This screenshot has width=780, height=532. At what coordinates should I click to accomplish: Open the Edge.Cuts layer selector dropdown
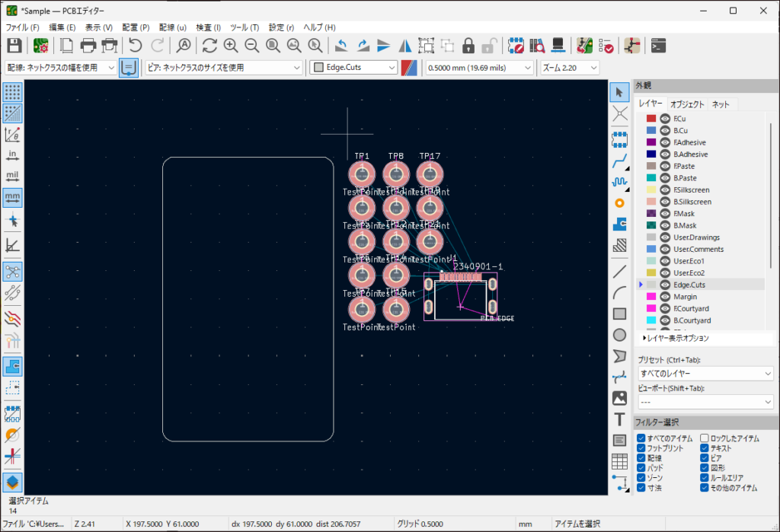(x=354, y=68)
